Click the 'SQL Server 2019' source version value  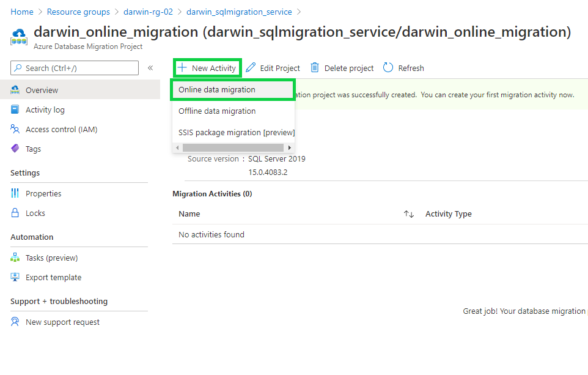tap(277, 159)
